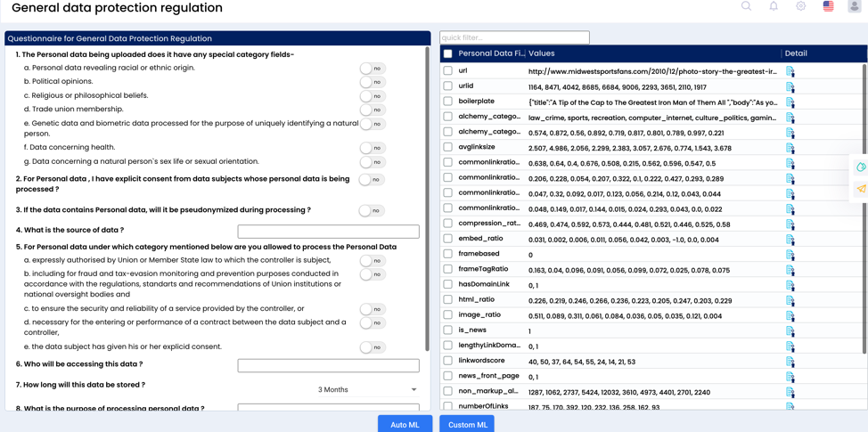The image size is (868, 432).
Task: Click the questionnaire panel vertical scrollbar
Action: (x=428, y=200)
